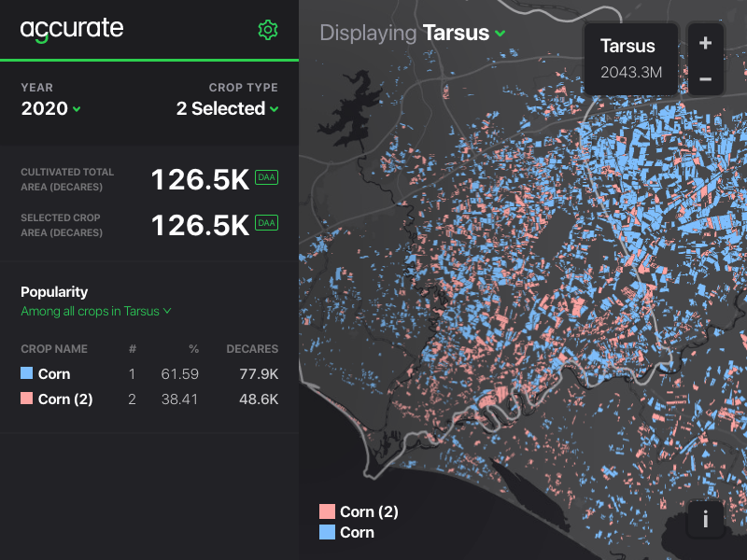Open the Displaying Tarsus region dropdown

(464, 34)
